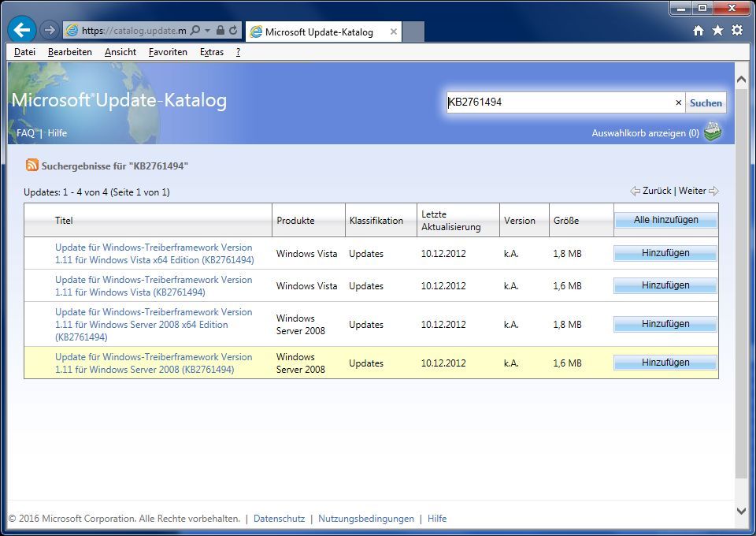Click the vertical scrollbar thumb
The height and width of the screenshot is (536, 756).
click(x=742, y=283)
